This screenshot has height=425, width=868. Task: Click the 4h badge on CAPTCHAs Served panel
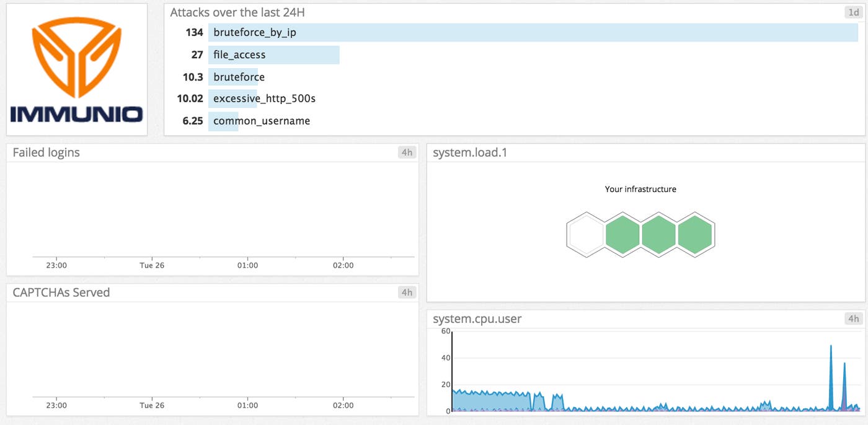(408, 292)
